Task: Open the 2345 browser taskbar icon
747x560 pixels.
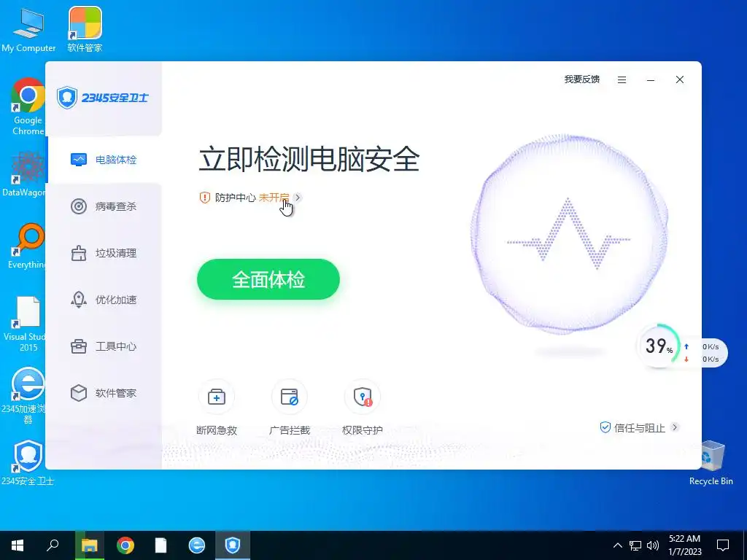Action: 197,545
